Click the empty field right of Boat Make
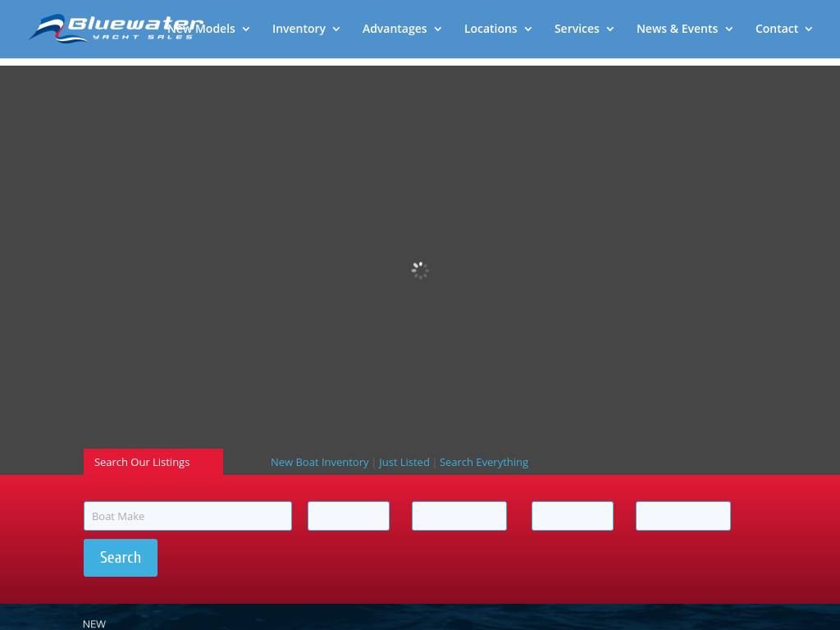The width and height of the screenshot is (840, 630). coord(348,516)
